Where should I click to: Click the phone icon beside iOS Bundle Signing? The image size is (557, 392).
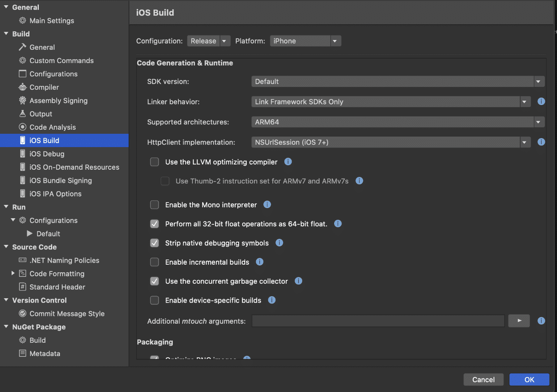(x=23, y=181)
